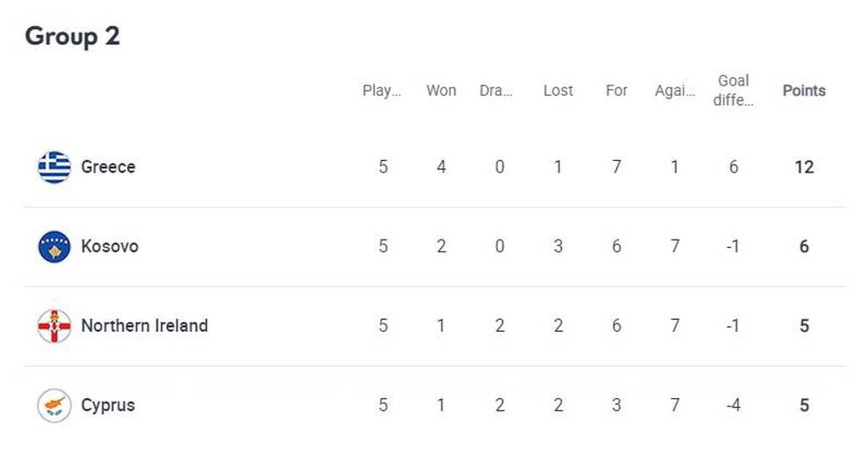Click the Greece flag icon
The height and width of the screenshot is (459, 868).
[x=54, y=167]
